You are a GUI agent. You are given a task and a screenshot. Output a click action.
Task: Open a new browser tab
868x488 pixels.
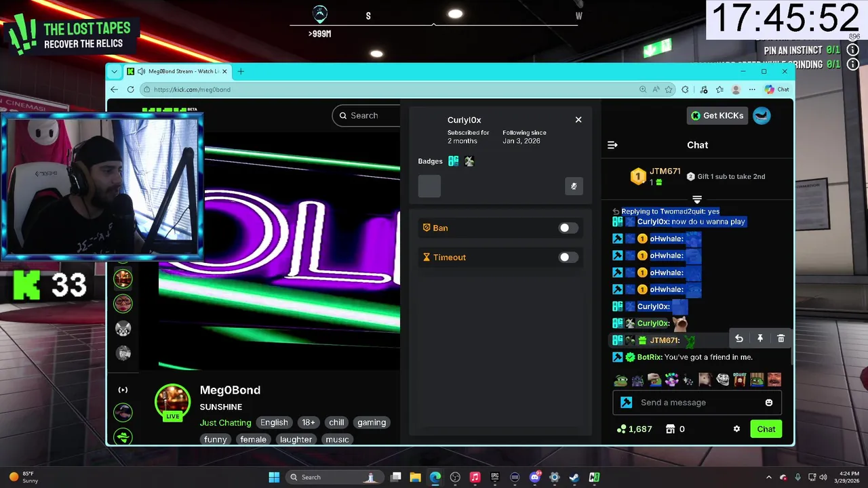(240, 71)
